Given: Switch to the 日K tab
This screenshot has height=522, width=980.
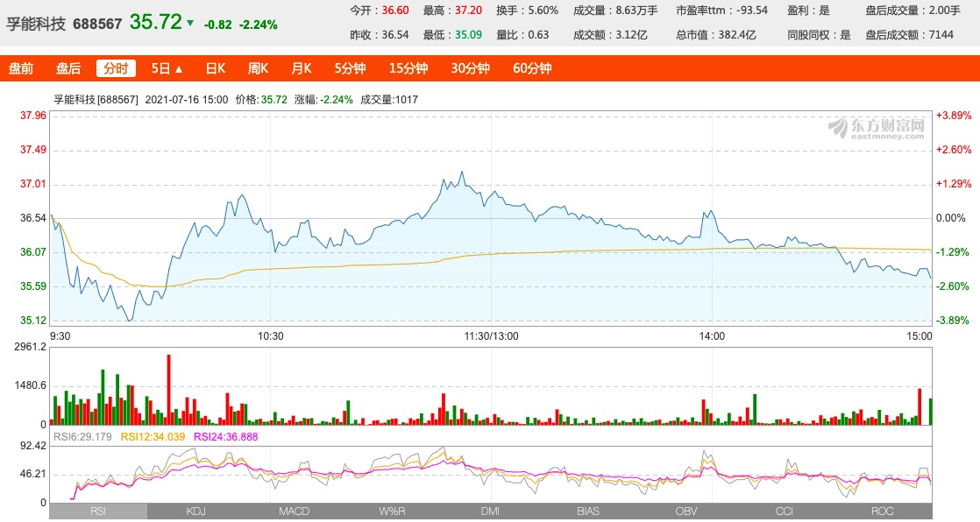Looking at the screenshot, I should point(214,67).
